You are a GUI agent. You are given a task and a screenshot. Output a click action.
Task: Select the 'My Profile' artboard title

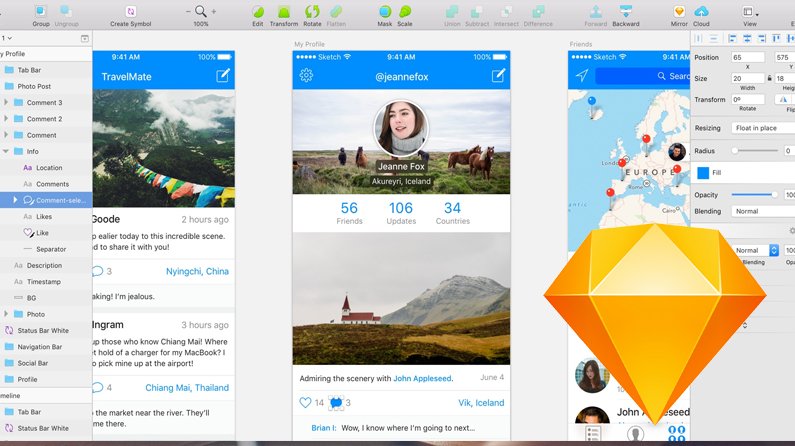click(309, 44)
